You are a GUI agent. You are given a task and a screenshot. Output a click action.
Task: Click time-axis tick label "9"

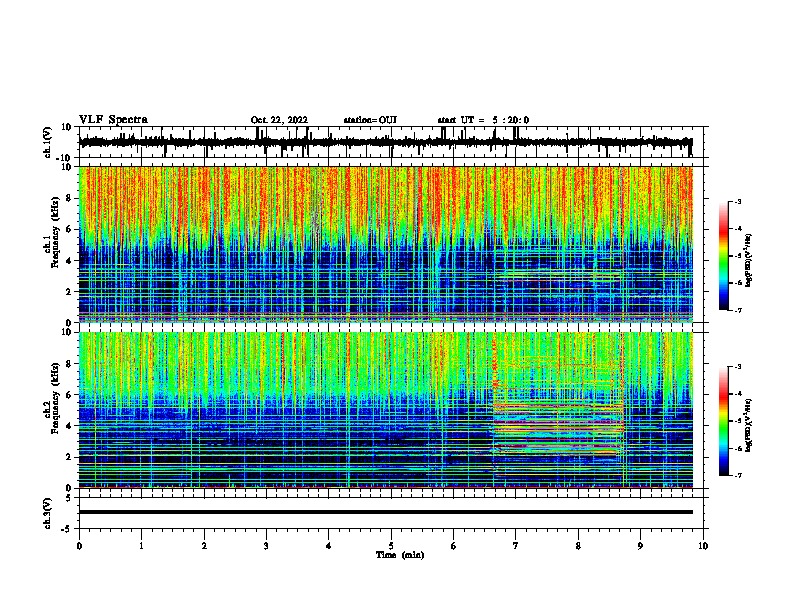(640, 546)
